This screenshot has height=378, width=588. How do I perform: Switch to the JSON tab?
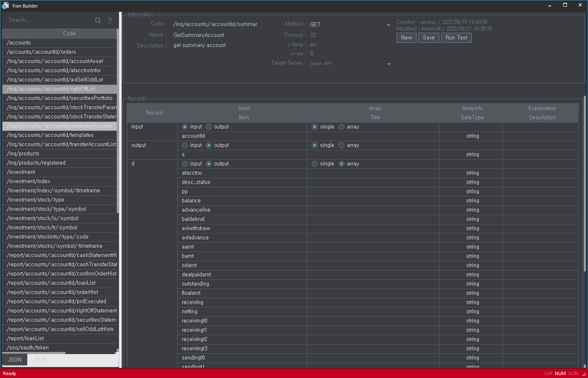click(15, 360)
